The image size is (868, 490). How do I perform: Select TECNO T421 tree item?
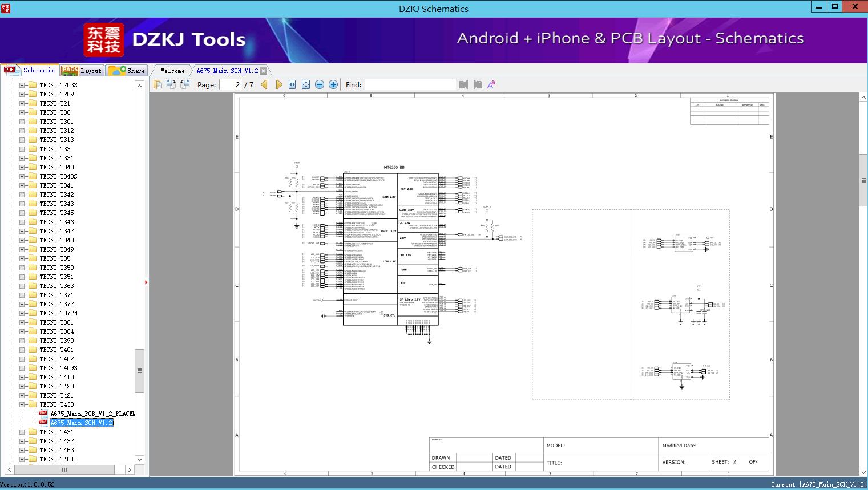pyautogui.click(x=56, y=395)
